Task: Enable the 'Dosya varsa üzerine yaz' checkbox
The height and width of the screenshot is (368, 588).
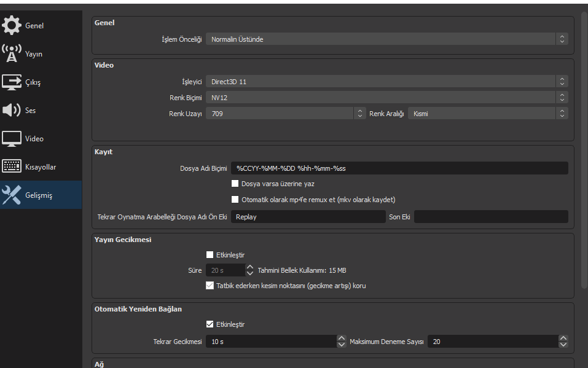Action: point(235,184)
